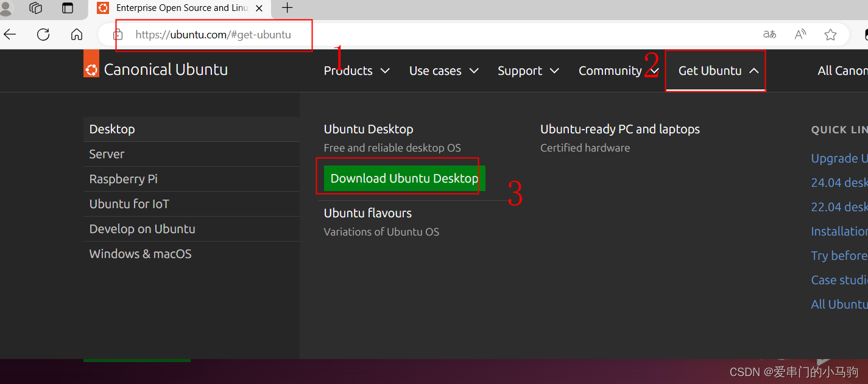
Task: Select Ubuntu for IoT entry
Action: tap(191, 204)
